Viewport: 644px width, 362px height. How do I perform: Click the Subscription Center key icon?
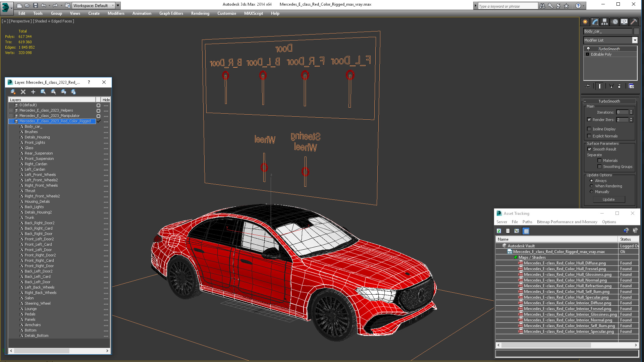coord(550,6)
